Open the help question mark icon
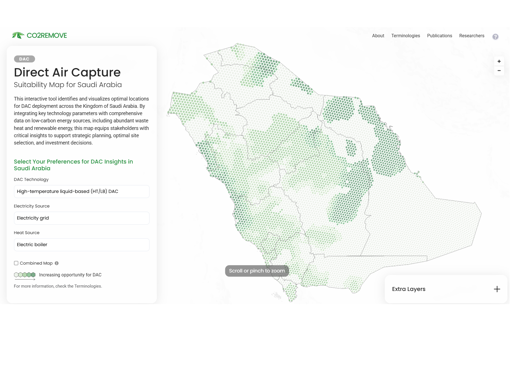This screenshot has height=380, width=519. (495, 37)
